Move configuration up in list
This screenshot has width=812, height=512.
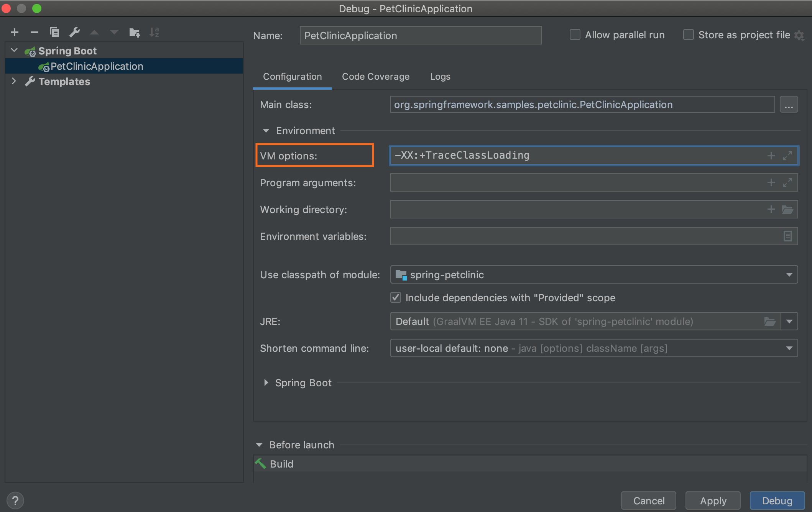pos(94,33)
